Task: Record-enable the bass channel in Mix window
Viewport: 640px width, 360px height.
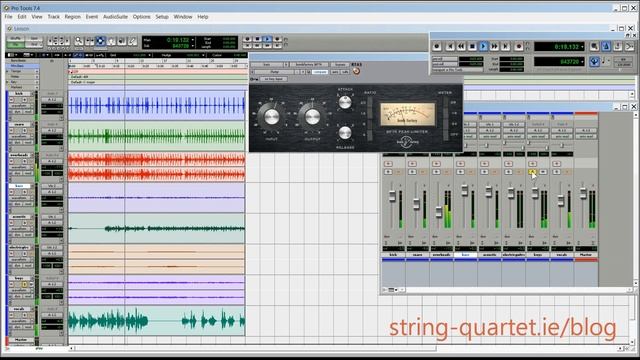Action: click(x=460, y=164)
